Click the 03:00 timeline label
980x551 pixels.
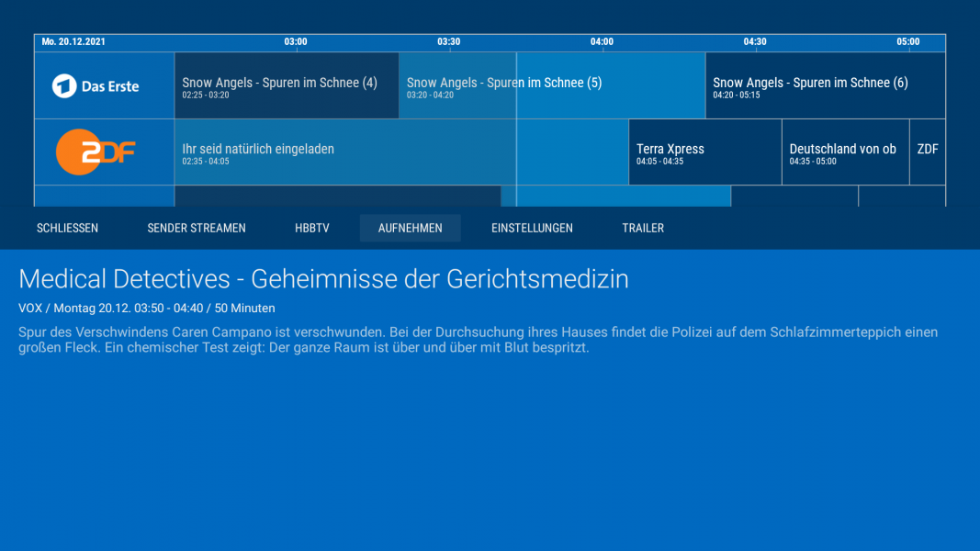coord(295,42)
